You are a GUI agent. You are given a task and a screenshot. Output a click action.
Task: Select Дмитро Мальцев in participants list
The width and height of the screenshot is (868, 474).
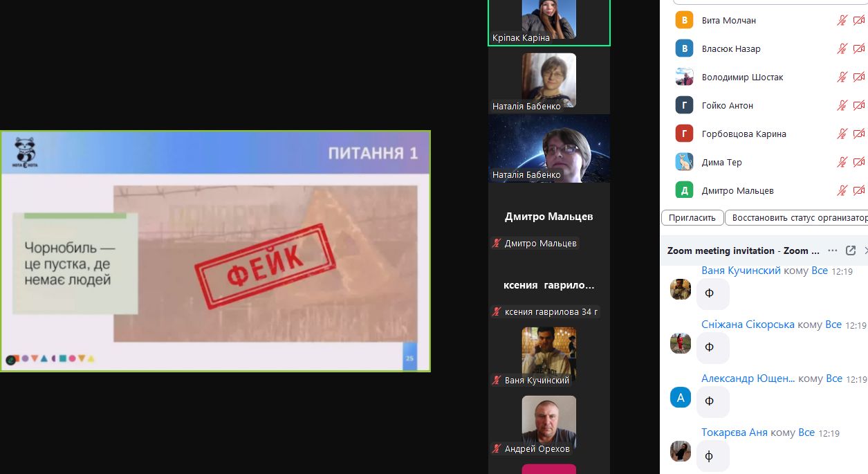coord(737,190)
